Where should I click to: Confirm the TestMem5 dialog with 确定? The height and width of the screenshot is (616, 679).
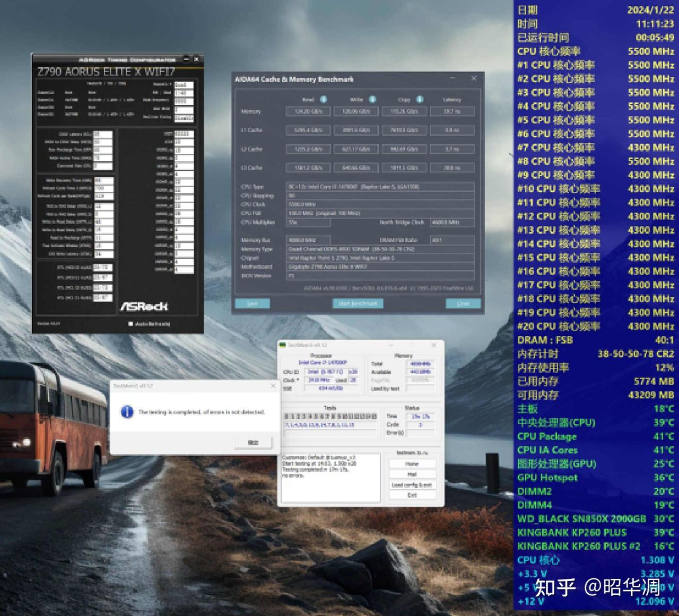click(253, 442)
